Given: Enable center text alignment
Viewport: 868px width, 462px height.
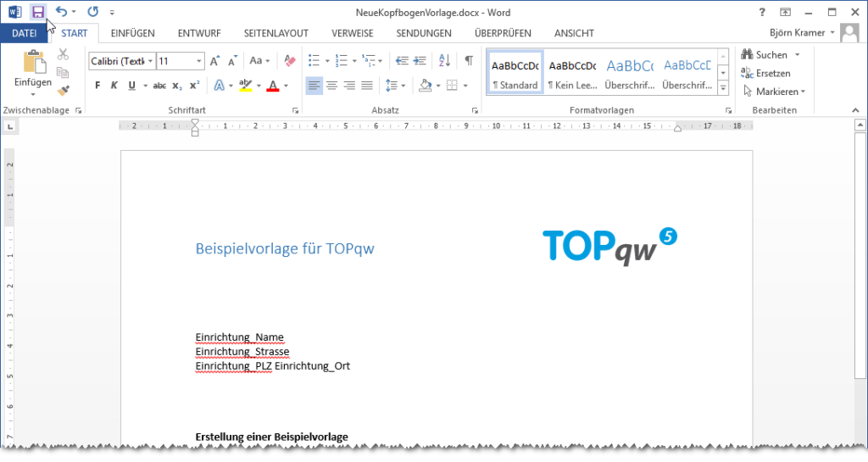Looking at the screenshot, I should (331, 86).
